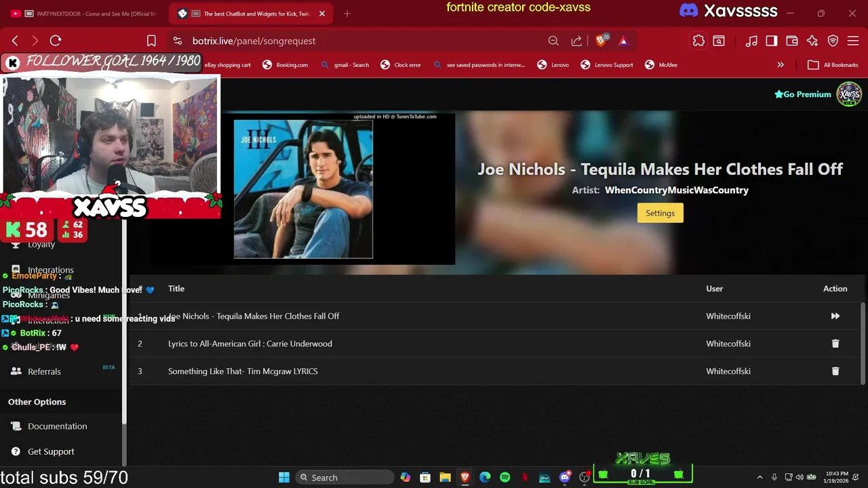This screenshot has height=488, width=868.
Task: Open Spotify from taskbar
Action: pyautogui.click(x=505, y=477)
